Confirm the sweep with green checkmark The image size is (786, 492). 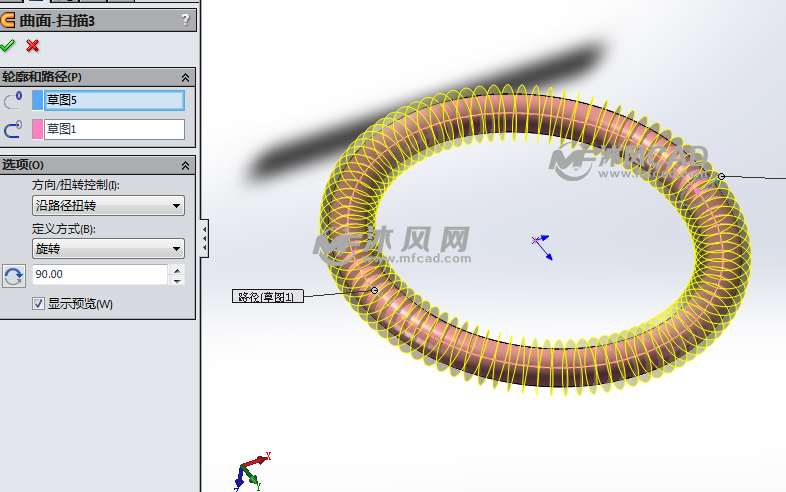click(9, 46)
